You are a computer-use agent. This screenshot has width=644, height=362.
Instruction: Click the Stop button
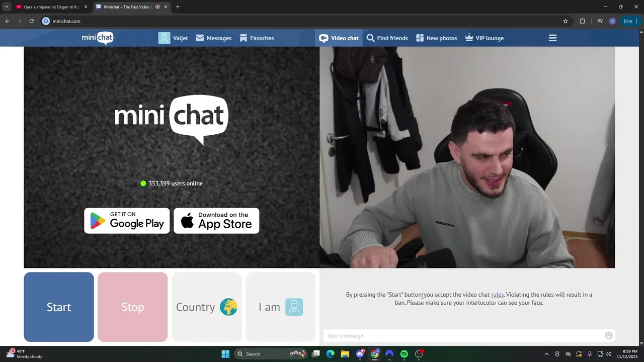(133, 307)
